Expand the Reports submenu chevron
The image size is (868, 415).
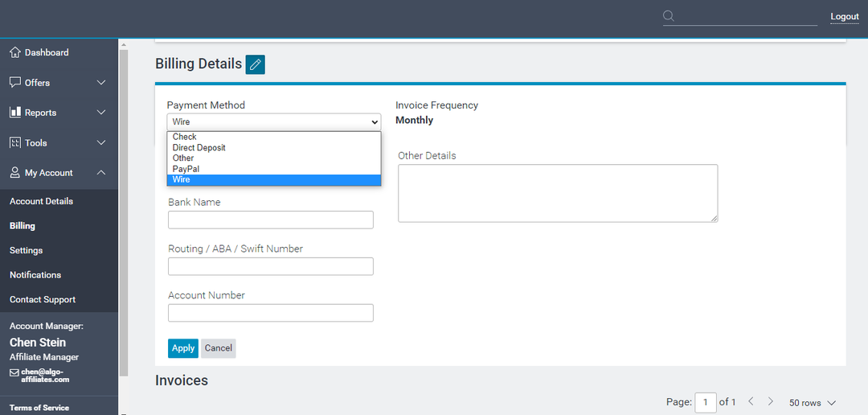[x=101, y=113]
